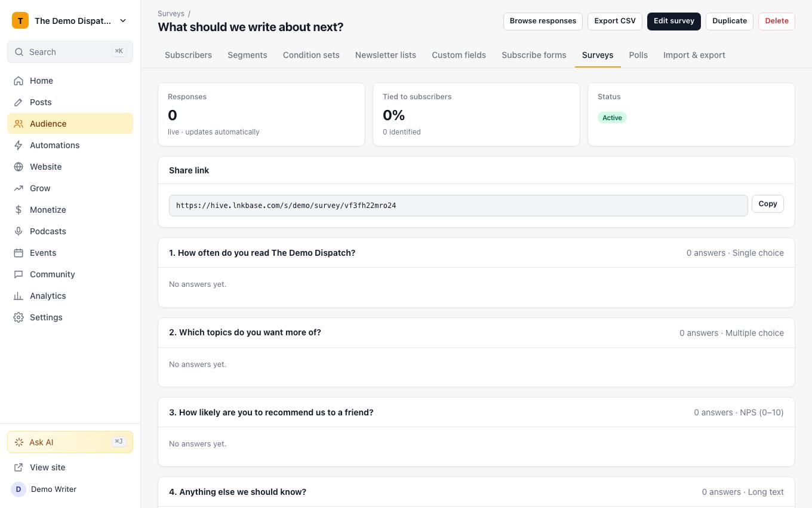Screen dimensions: 812x508
Task: Click the Automations lightning bolt icon
Action: 19,145
